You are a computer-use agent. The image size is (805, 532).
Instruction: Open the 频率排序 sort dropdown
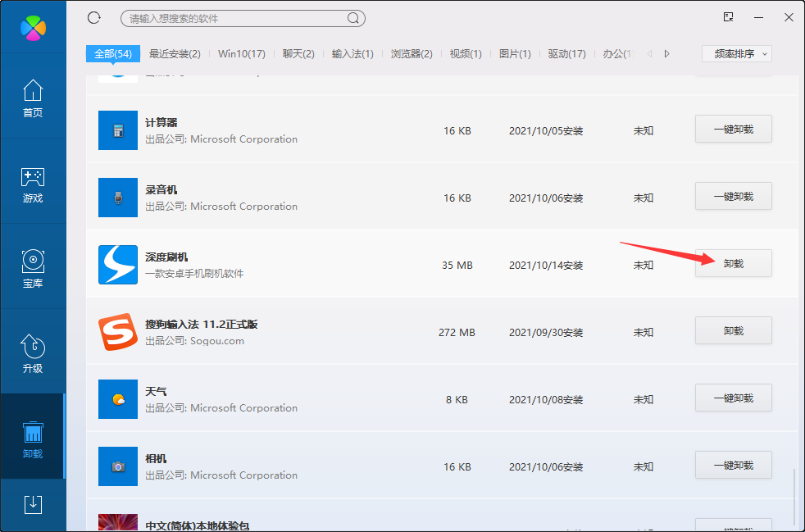click(737, 54)
